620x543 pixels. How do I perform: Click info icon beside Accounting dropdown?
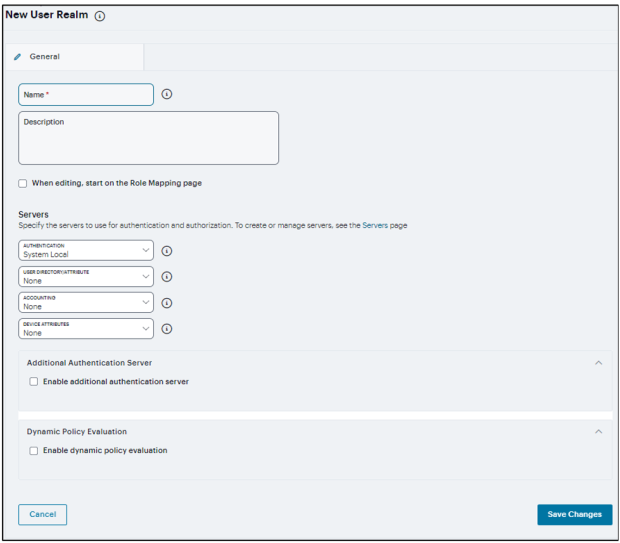tap(167, 303)
